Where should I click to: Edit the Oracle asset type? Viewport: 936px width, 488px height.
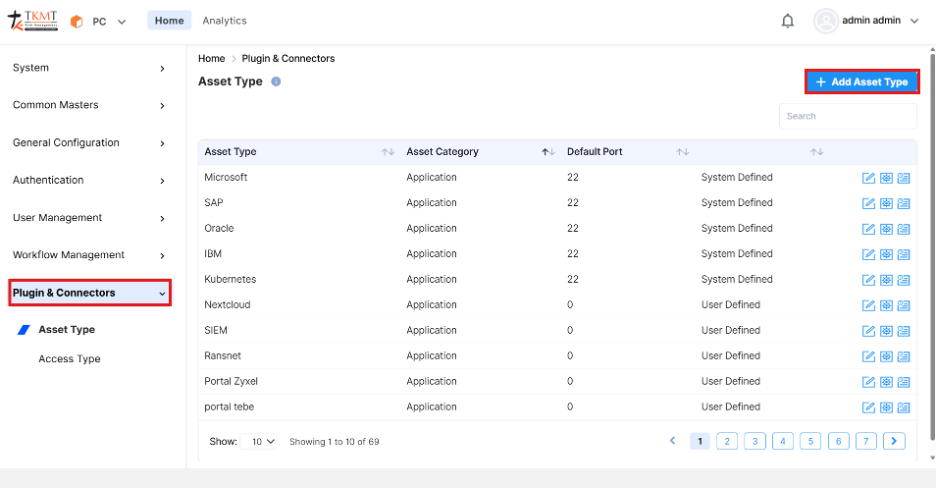point(869,229)
